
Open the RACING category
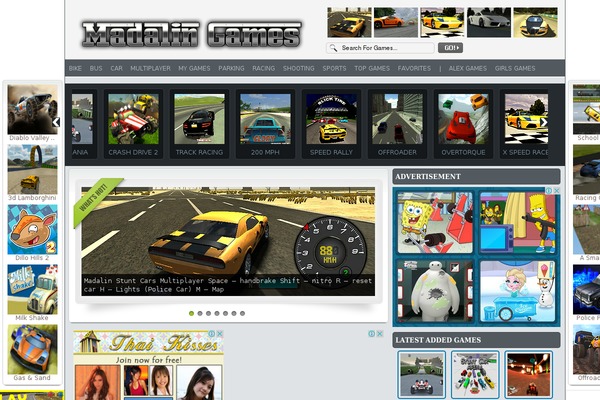(x=263, y=69)
